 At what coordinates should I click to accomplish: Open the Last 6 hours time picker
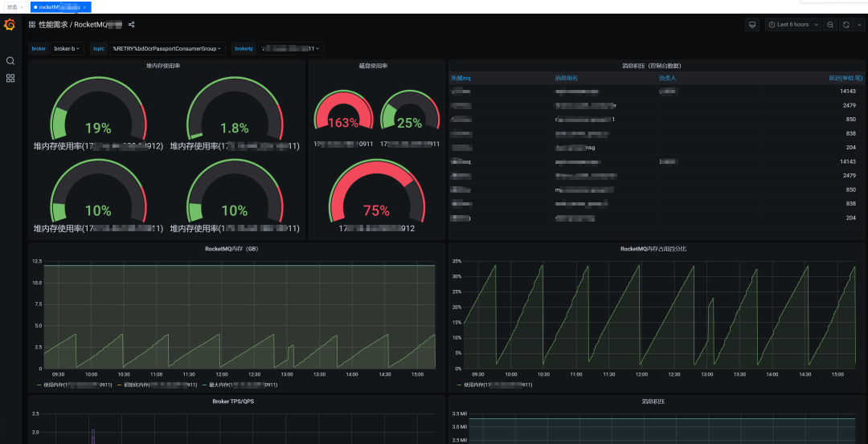point(793,24)
